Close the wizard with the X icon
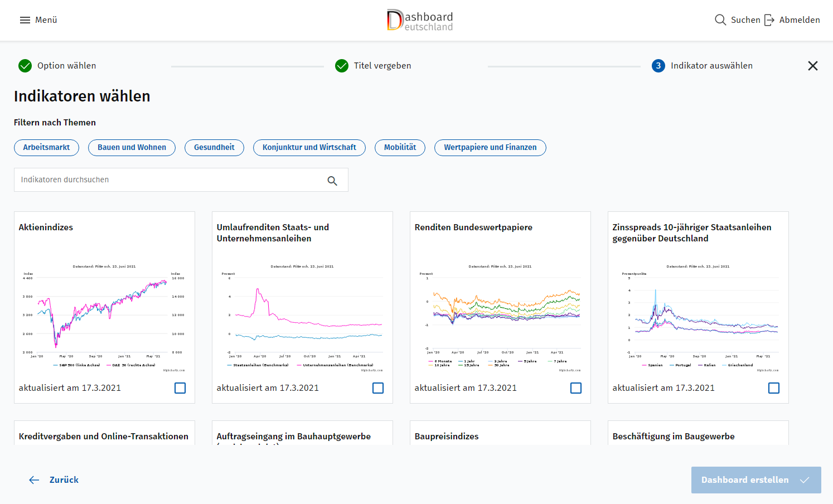Image resolution: width=833 pixels, height=504 pixels. tap(813, 66)
